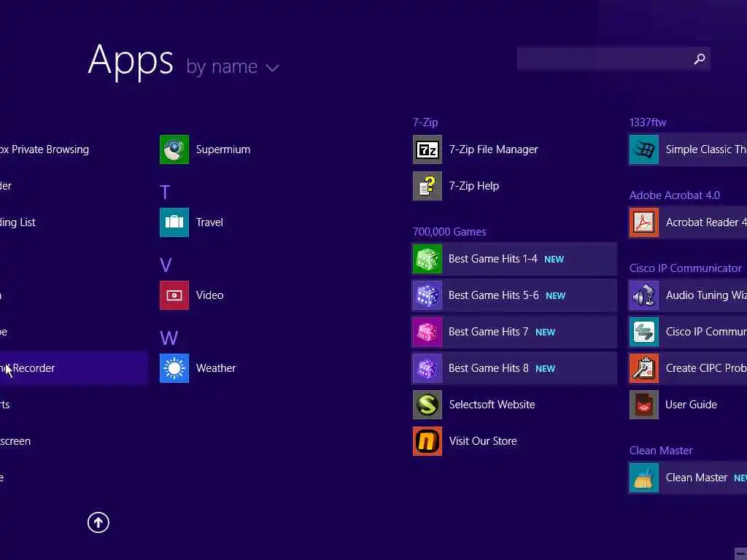The width and height of the screenshot is (747, 560).
Task: Click the 'Weather' app label
Action: tap(216, 368)
